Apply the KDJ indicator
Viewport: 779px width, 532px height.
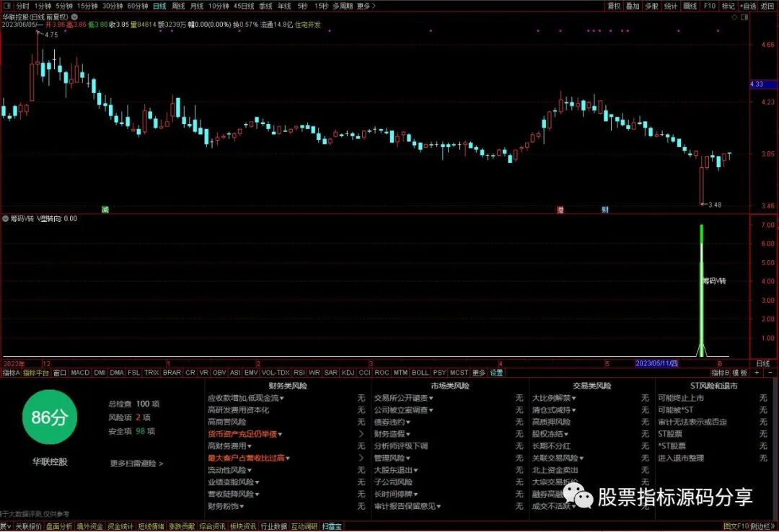(348, 373)
